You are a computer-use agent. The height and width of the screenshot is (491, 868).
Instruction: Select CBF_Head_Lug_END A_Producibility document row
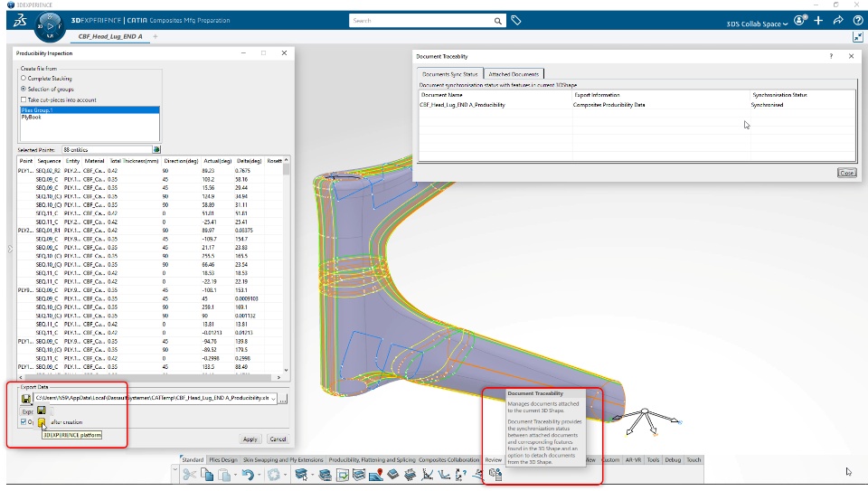point(637,105)
